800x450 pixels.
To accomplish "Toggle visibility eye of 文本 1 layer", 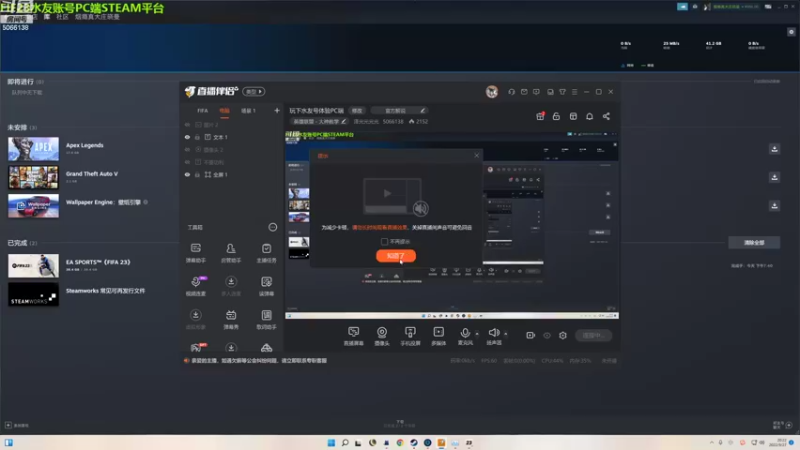I will [x=187, y=137].
